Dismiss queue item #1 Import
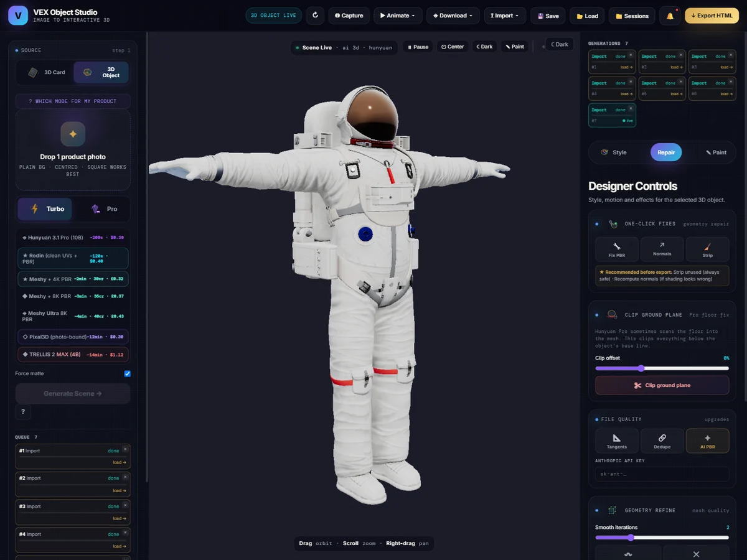747x560 pixels. pos(125,449)
